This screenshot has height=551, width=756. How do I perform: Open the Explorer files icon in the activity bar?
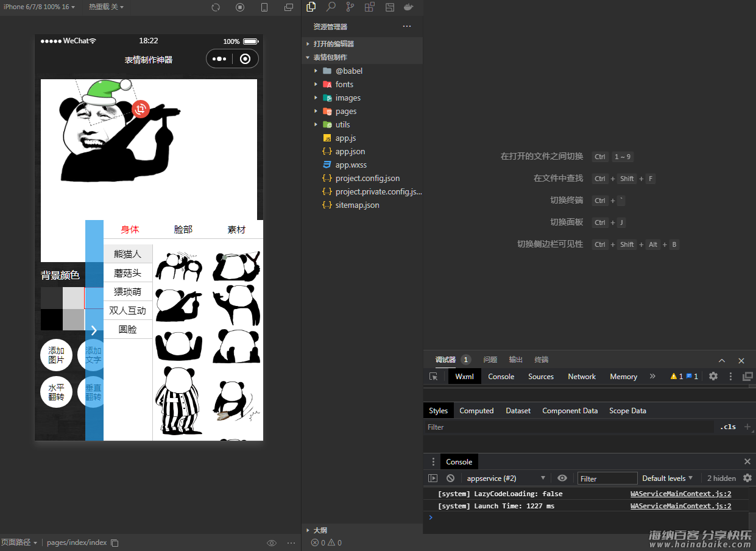pyautogui.click(x=311, y=7)
